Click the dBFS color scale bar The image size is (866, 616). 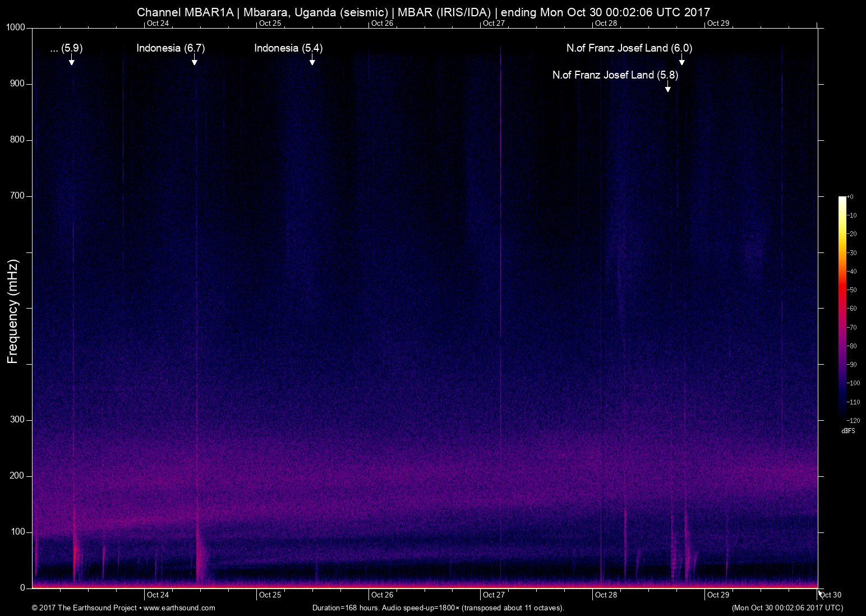(x=842, y=307)
